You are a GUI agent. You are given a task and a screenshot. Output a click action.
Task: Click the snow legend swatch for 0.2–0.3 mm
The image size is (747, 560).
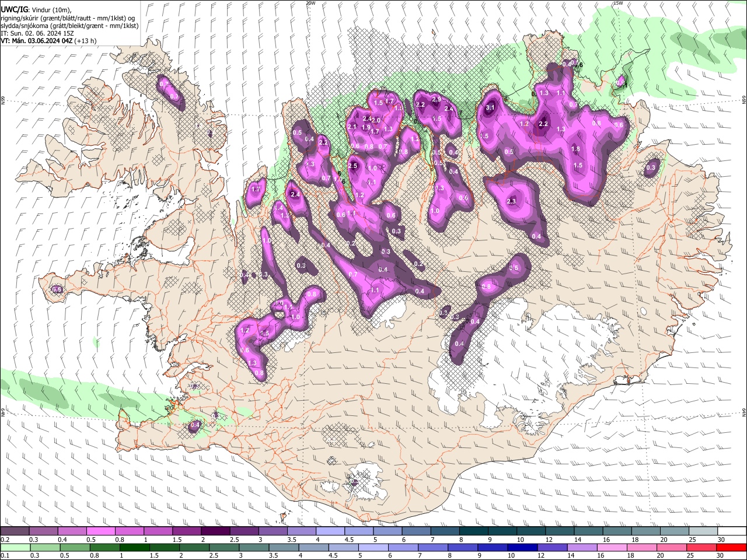coord(15,531)
